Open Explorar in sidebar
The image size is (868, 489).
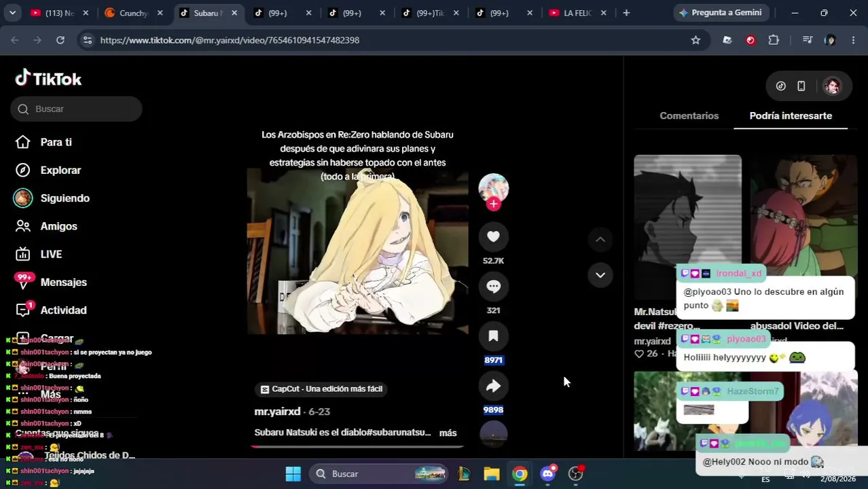(60, 170)
